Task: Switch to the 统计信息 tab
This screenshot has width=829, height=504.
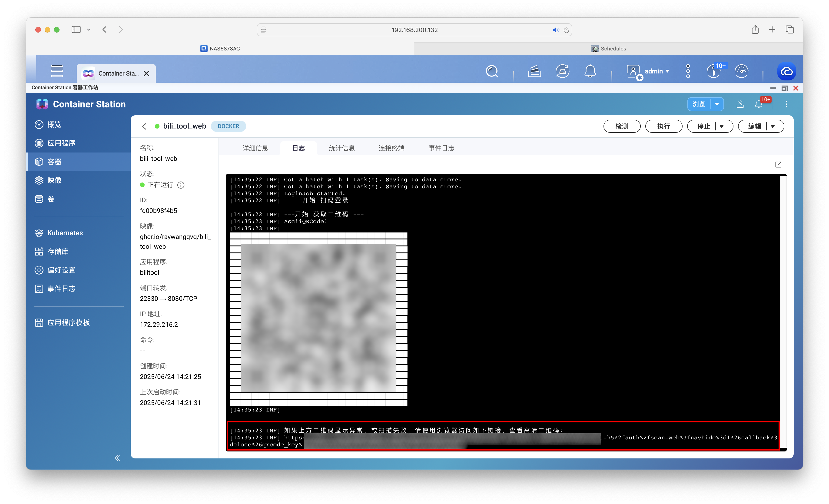Action: (342, 148)
